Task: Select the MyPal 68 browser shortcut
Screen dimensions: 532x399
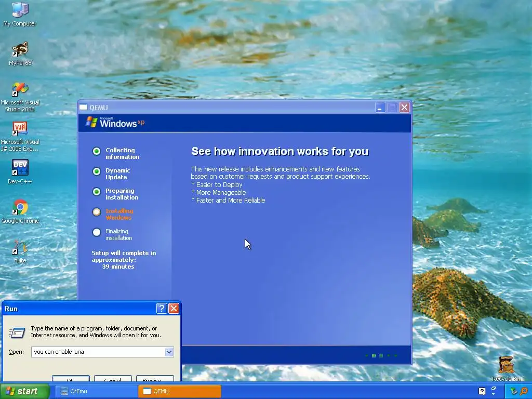Action: click(x=20, y=54)
